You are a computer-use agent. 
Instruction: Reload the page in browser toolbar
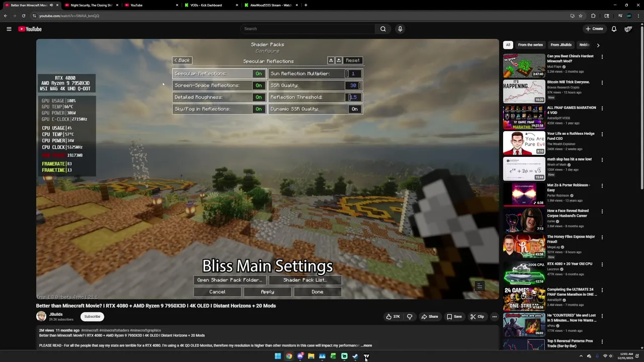pos(23,16)
